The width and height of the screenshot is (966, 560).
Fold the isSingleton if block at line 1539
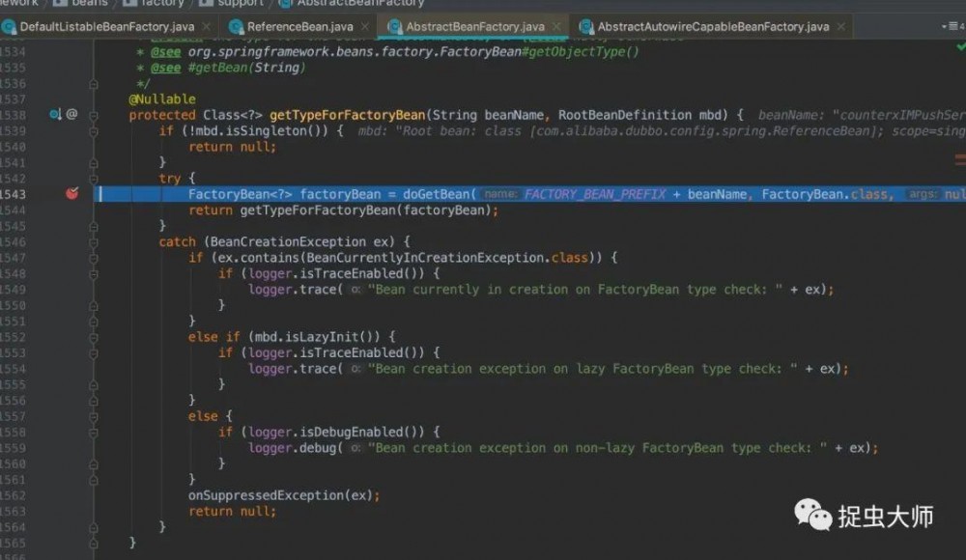[94, 130]
